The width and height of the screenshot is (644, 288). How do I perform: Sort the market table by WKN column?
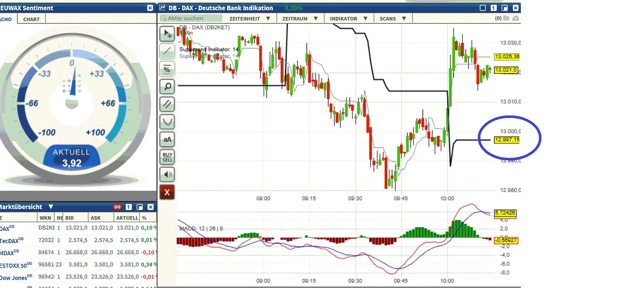click(x=45, y=218)
